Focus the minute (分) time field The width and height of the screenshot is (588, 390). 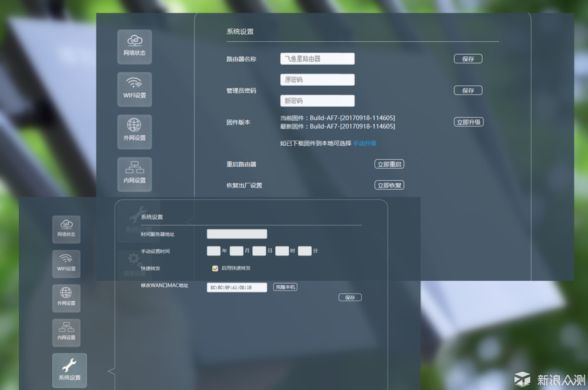click(305, 251)
